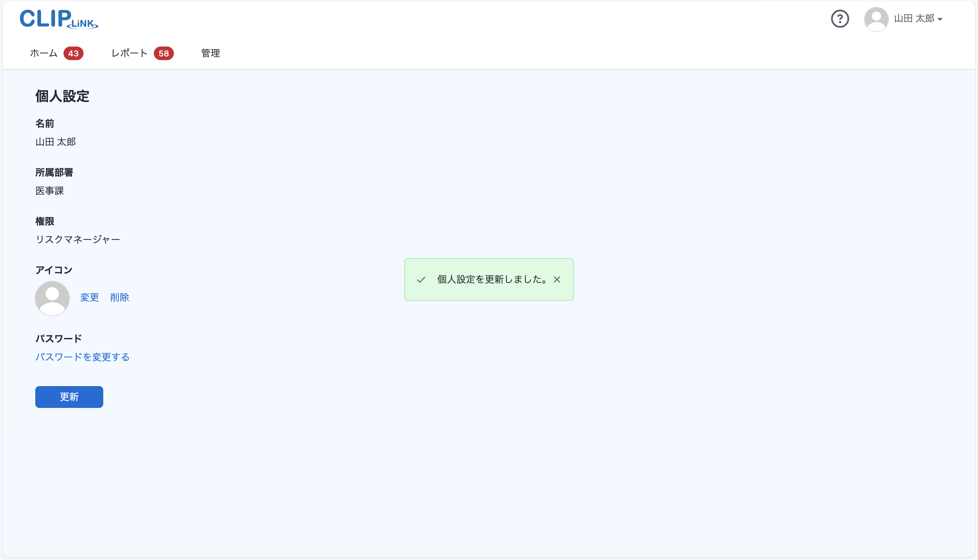Click the dropdown caret beside 山田 太郎
This screenshot has width=978, height=560.
tap(940, 19)
